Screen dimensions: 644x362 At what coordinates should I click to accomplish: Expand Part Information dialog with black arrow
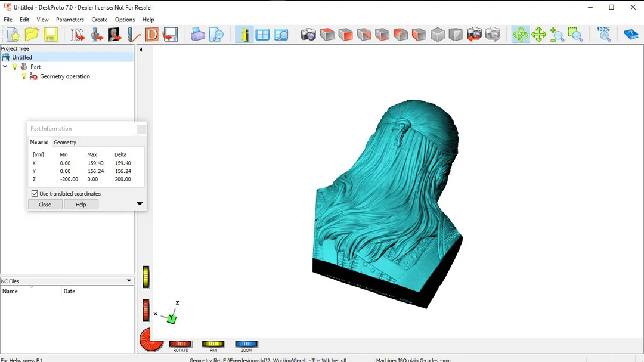[140, 204]
